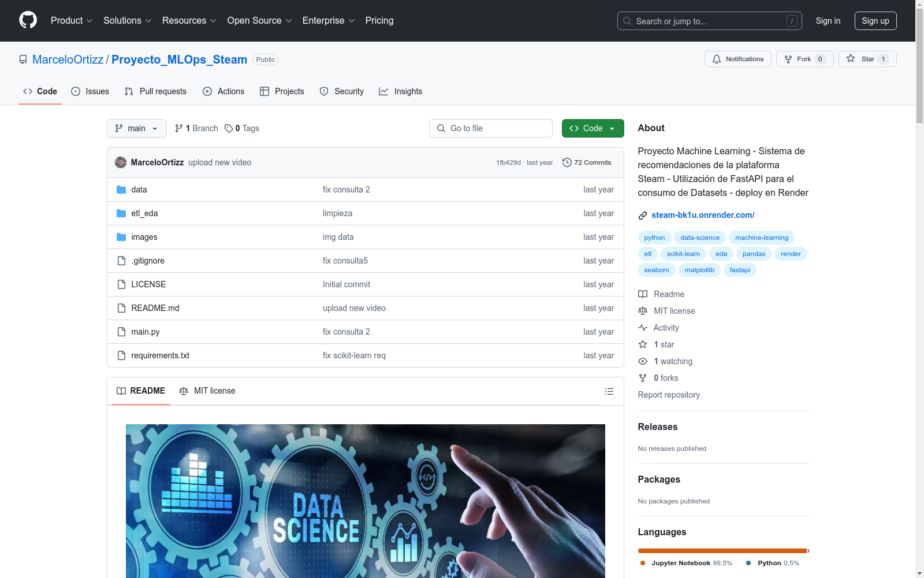Image resolution: width=924 pixels, height=578 pixels.
Task: Click the commits history clock icon
Action: [567, 162]
